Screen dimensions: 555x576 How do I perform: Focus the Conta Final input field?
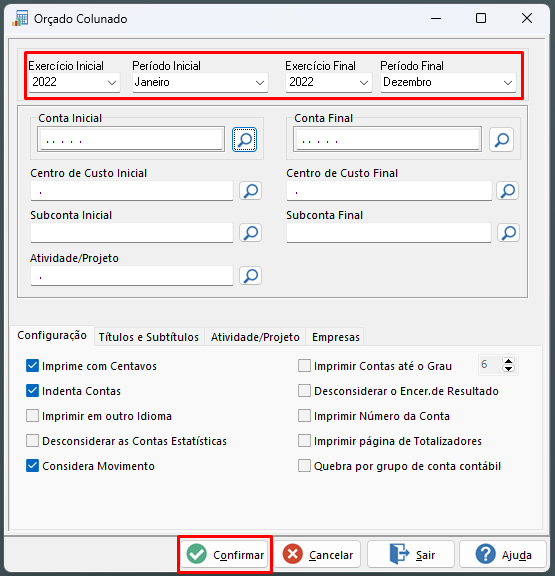pos(388,140)
